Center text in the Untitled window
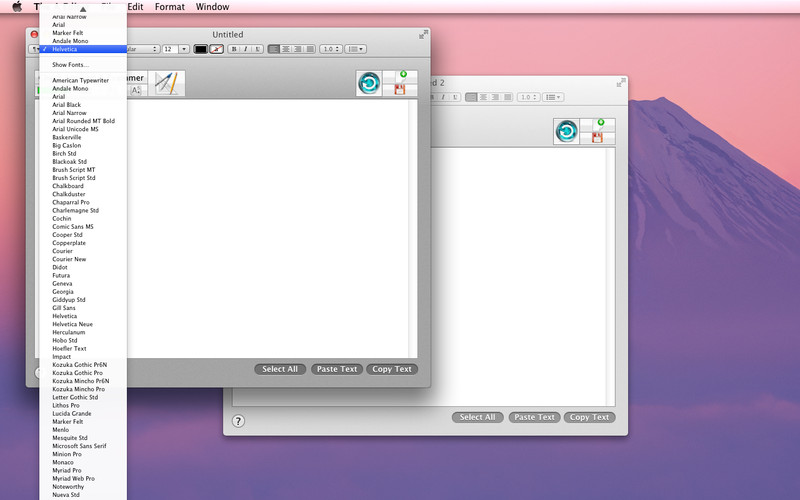 point(286,49)
